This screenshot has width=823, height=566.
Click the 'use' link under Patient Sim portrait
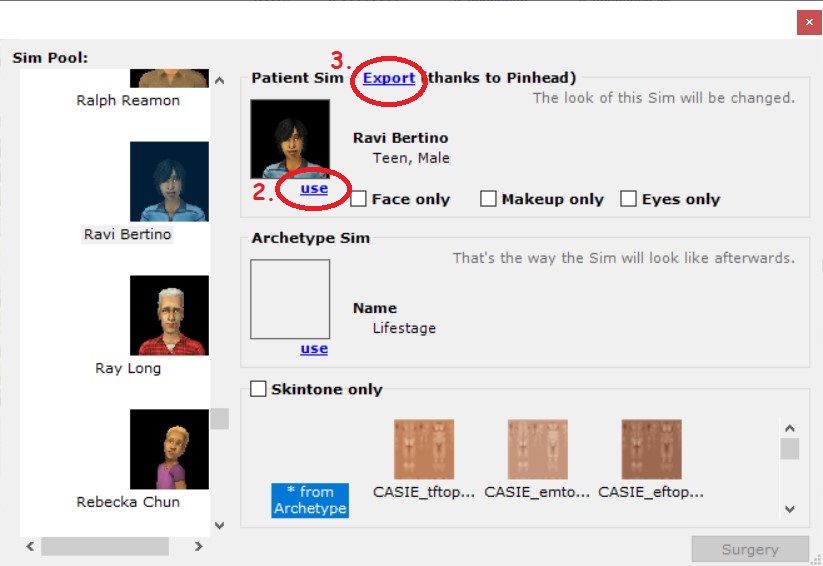click(x=314, y=188)
